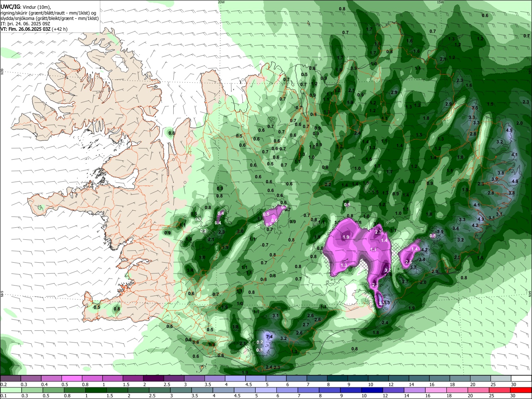Click lower legend label '5'
Viewport: 532px width, 399px height.
coord(257,396)
